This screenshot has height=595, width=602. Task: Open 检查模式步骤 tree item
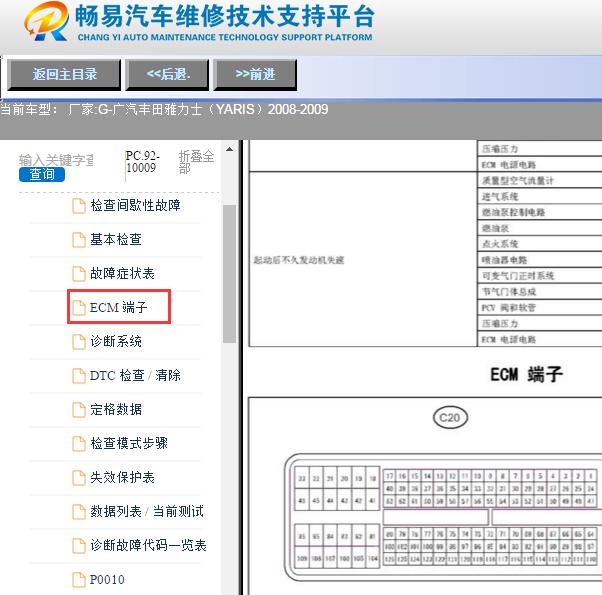tap(129, 443)
